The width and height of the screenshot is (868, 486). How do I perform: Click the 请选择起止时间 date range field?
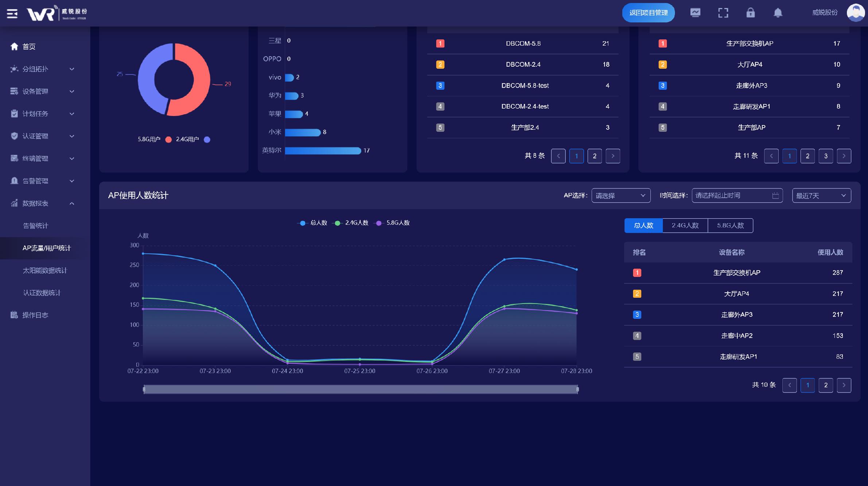point(737,196)
